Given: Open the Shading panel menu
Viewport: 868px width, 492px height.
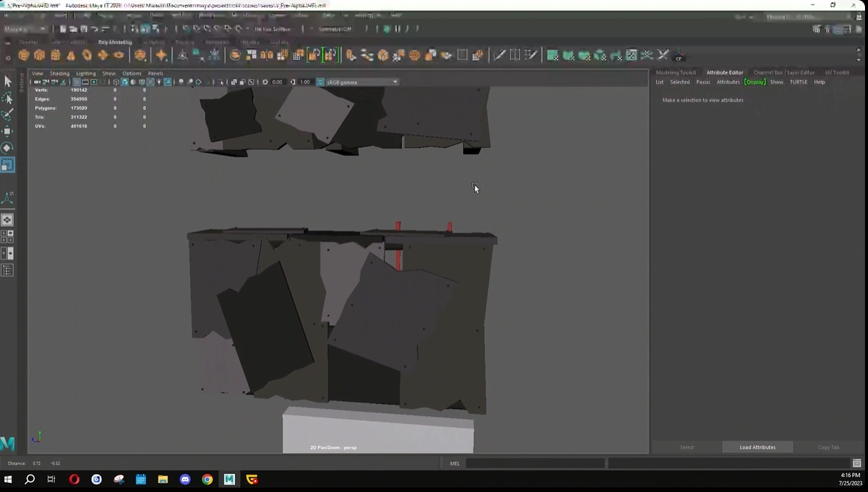Looking at the screenshot, I should 59,73.
